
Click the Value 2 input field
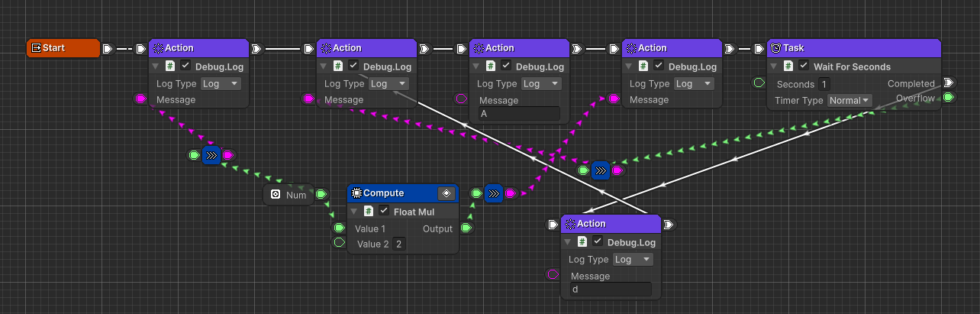coord(398,244)
